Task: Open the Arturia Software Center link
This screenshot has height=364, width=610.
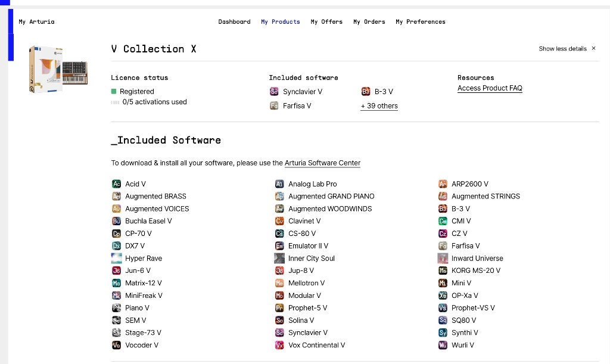Action: [322, 163]
